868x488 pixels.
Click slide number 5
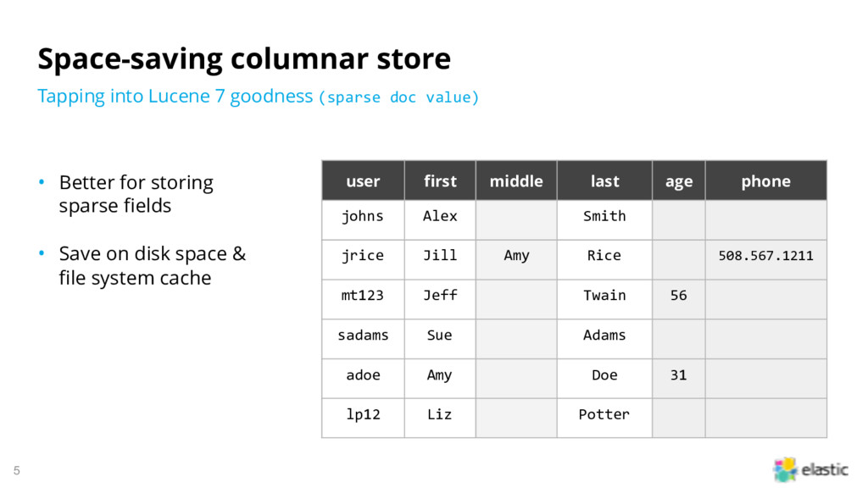(x=17, y=471)
